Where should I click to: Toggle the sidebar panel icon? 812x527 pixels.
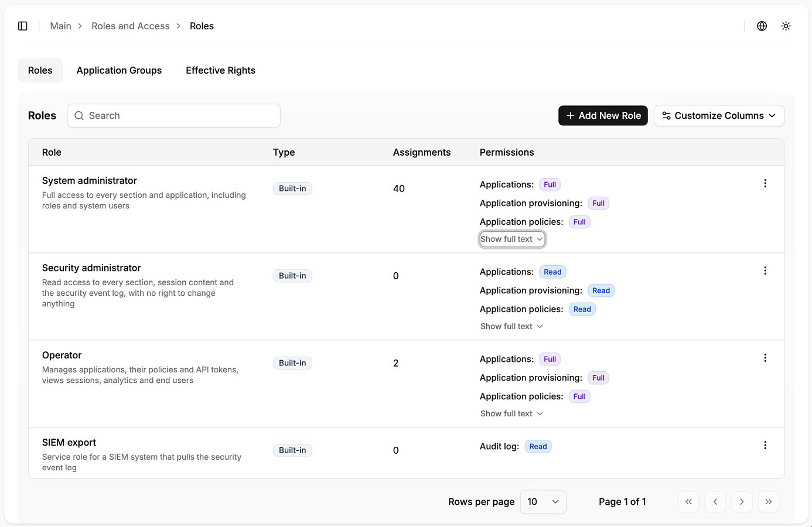click(x=23, y=26)
